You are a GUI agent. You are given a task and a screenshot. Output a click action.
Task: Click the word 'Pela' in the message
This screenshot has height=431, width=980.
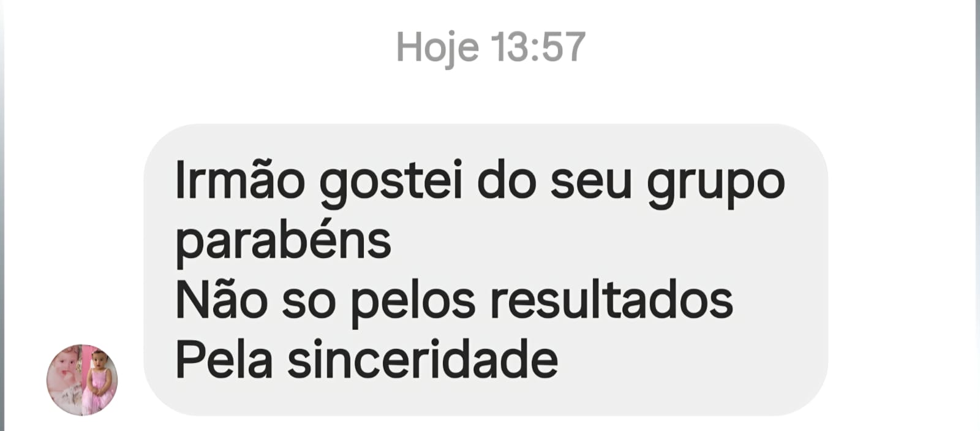[x=224, y=359]
